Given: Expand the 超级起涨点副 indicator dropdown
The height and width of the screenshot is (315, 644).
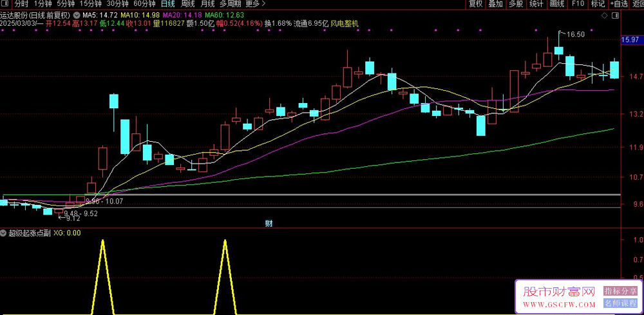Looking at the screenshot, I should tap(4, 233).
